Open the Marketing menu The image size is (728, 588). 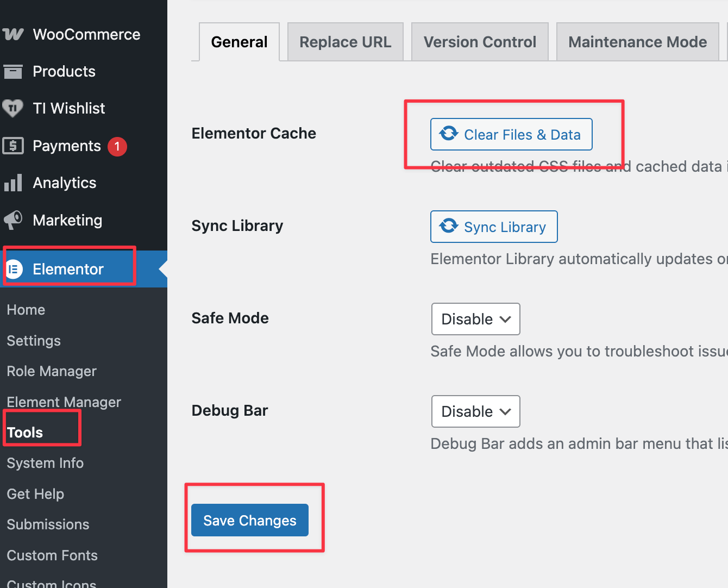[67, 220]
